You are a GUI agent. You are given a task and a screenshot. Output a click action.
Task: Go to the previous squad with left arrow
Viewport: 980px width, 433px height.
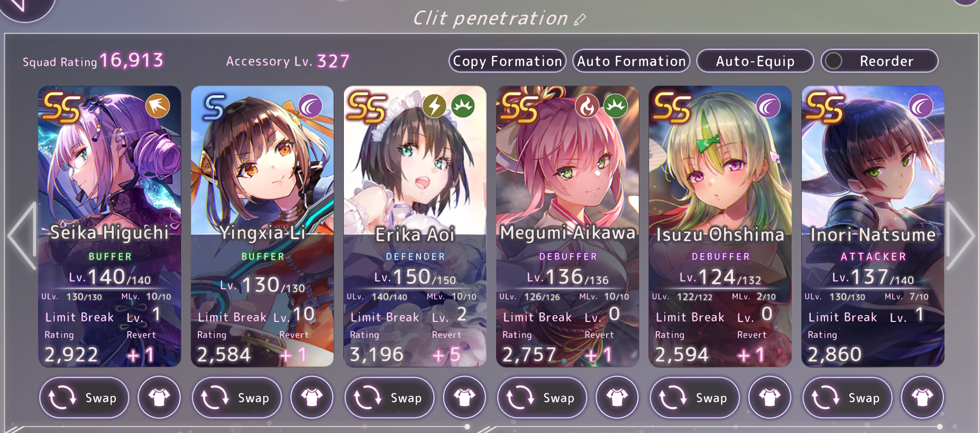pyautogui.click(x=22, y=235)
